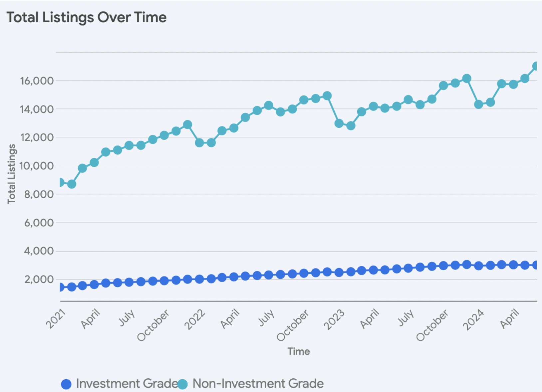Select the 2021 label on the time axis
Screen dimensions: 542x392
pos(56,319)
